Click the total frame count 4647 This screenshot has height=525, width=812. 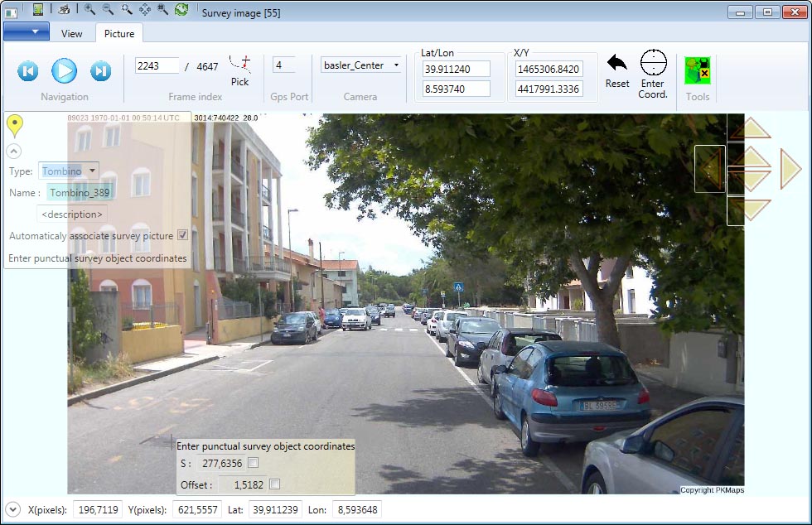coord(207,67)
